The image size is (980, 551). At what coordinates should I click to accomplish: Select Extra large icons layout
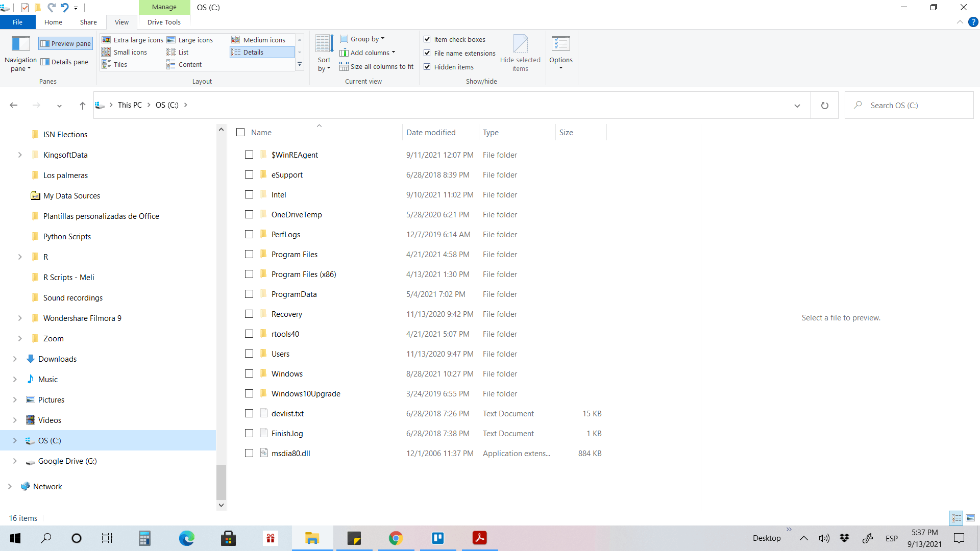point(133,40)
